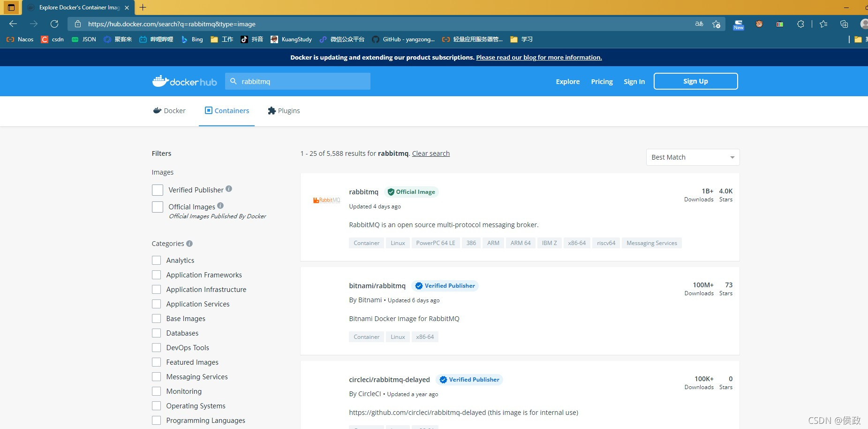This screenshot has height=429, width=868.
Task: Tick the Databases category checkbox
Action: click(x=157, y=333)
